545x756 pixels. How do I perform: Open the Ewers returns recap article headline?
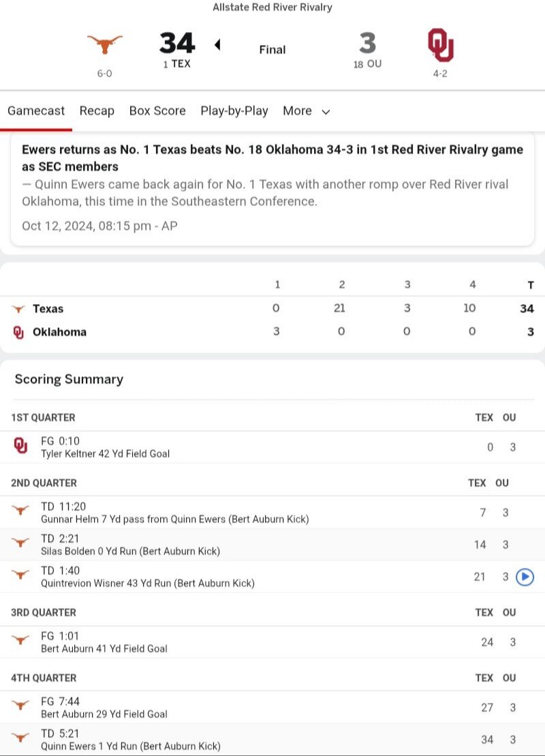pyautogui.click(x=272, y=157)
